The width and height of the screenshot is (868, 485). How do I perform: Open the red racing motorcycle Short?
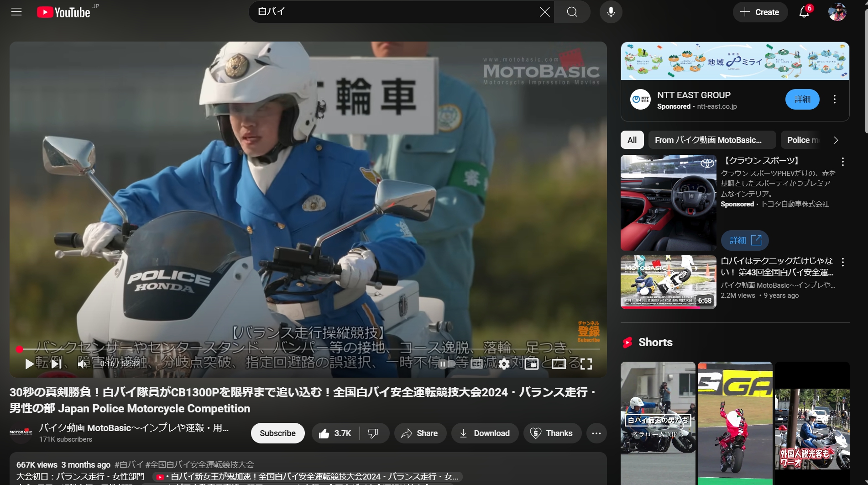pos(735,423)
